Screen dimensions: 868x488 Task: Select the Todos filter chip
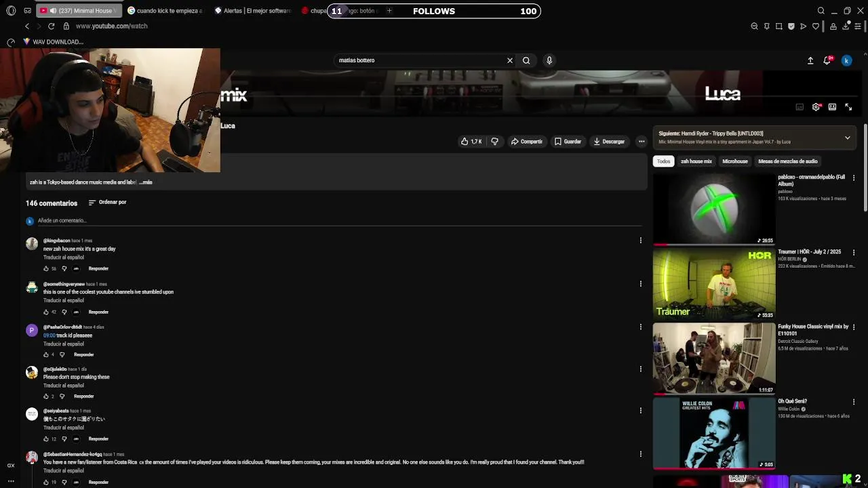tap(663, 161)
